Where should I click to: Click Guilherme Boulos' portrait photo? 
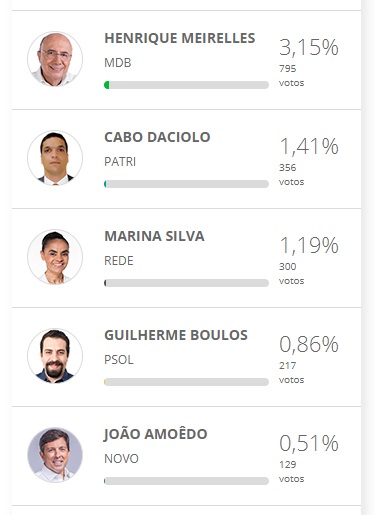(x=55, y=356)
